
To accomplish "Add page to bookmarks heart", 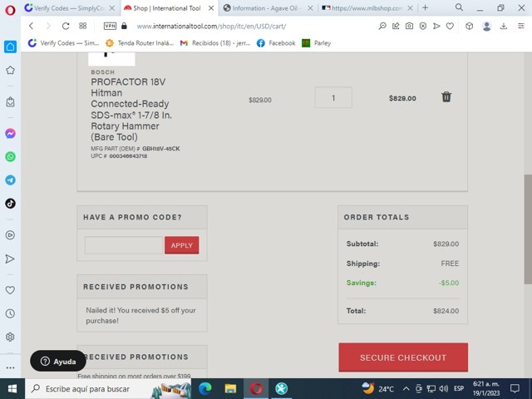I will click(x=450, y=26).
